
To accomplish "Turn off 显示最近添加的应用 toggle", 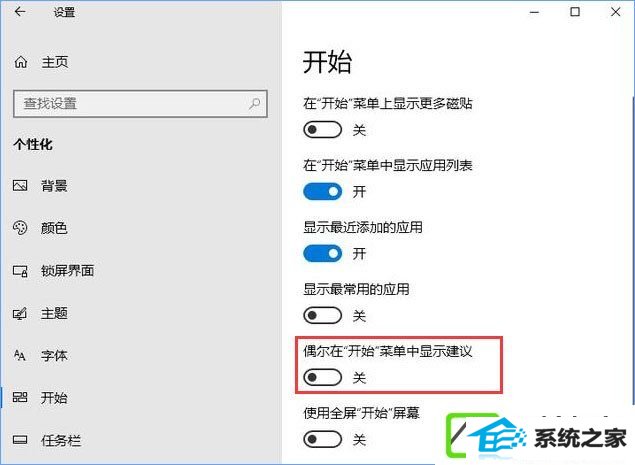I will (322, 254).
